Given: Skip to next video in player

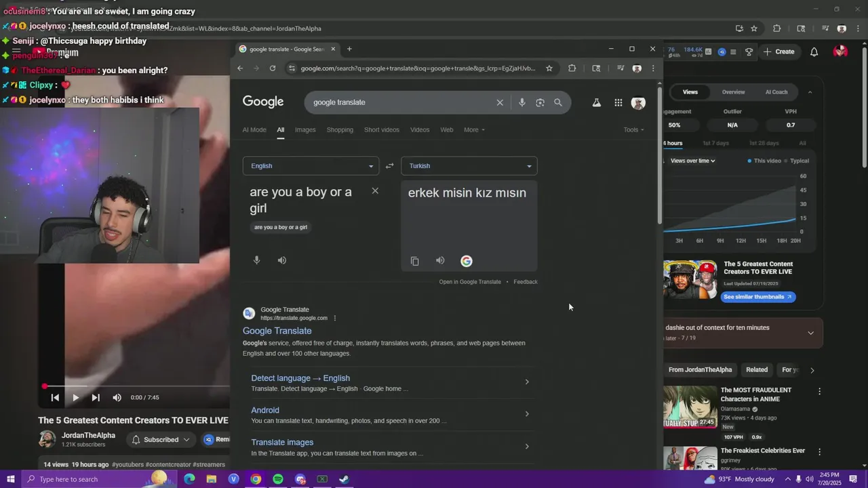Looking at the screenshot, I should click(96, 398).
